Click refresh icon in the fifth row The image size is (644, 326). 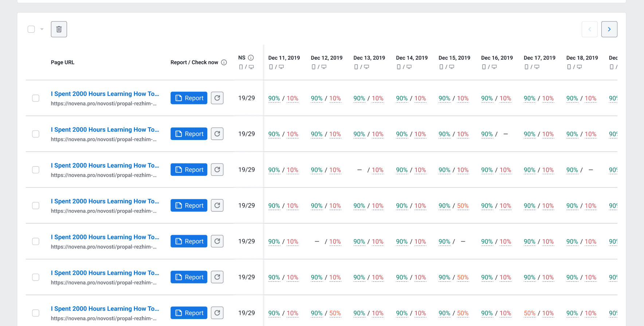(217, 241)
